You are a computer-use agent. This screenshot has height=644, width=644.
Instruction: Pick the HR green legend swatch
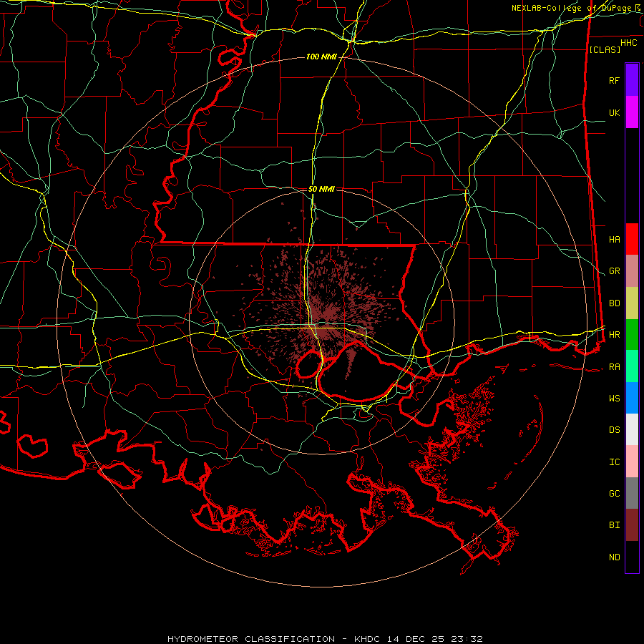pos(632,335)
